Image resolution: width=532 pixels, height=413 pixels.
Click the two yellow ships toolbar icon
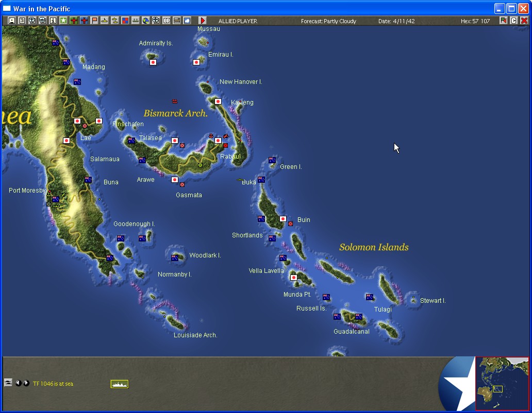point(115,21)
